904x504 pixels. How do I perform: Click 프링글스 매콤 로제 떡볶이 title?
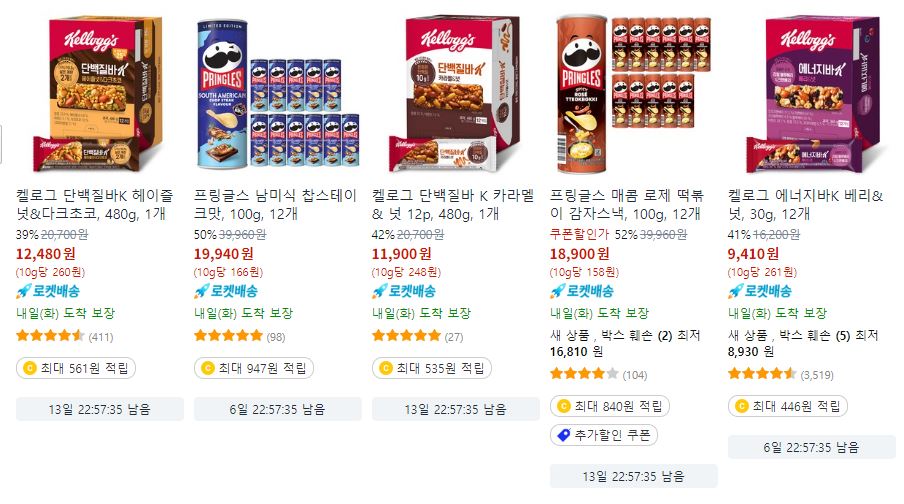[x=627, y=205]
